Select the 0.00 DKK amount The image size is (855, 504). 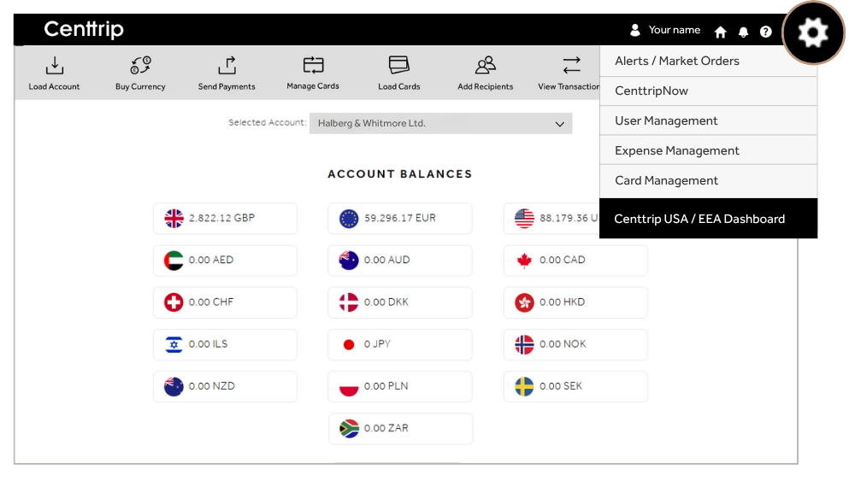pyautogui.click(x=386, y=302)
